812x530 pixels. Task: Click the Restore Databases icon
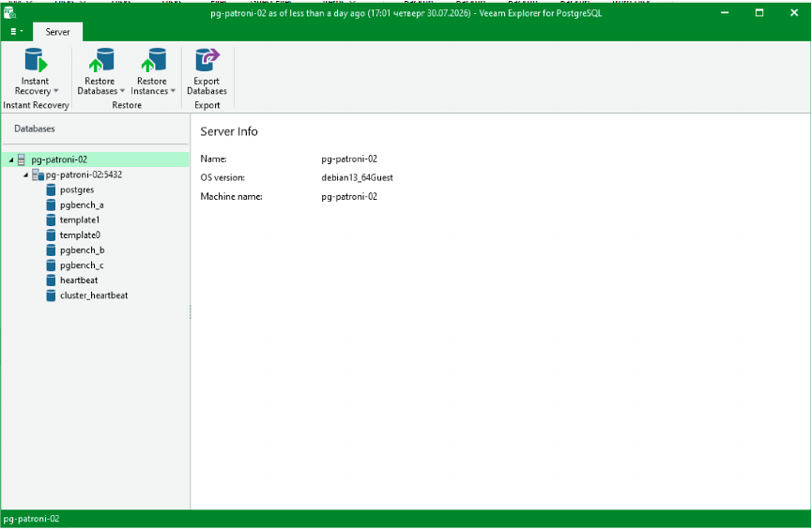point(101,61)
